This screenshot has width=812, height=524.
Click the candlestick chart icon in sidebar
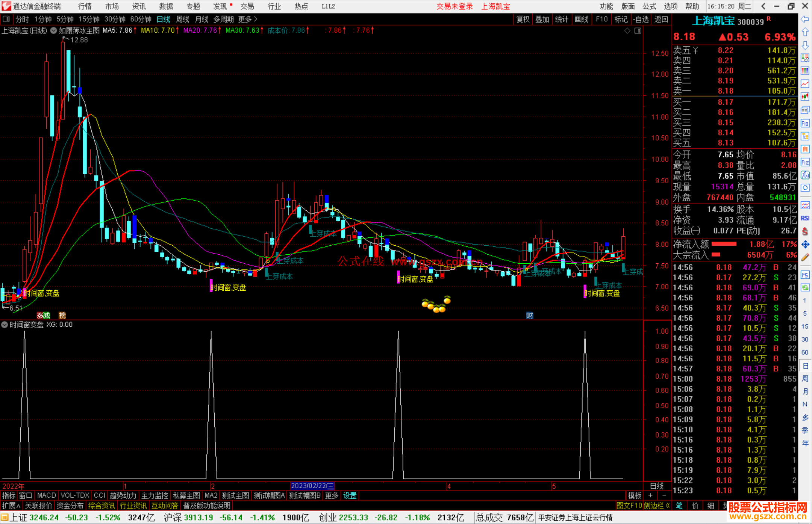click(805, 97)
